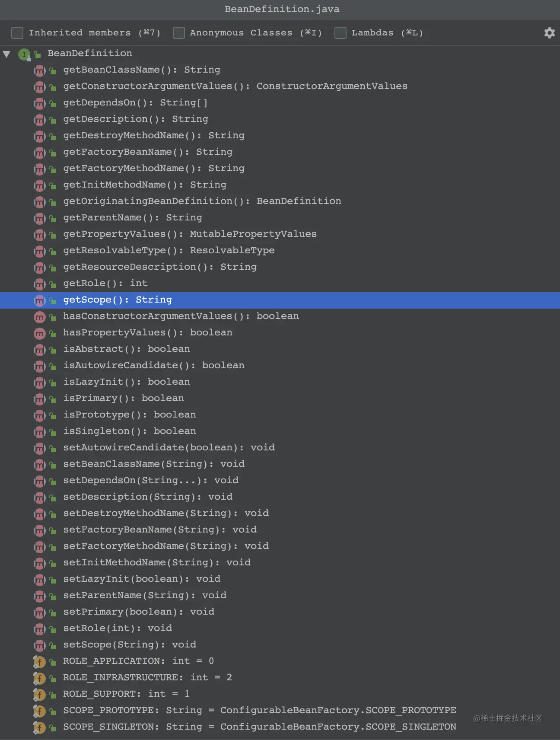Click the field icon for SCOPE_SINGLETON
Screen dimensions: 560x740
39,727
